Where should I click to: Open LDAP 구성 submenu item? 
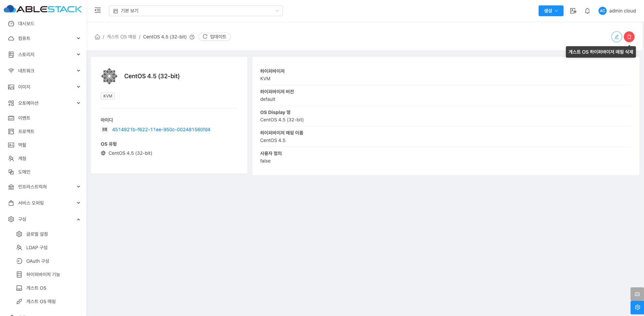43,248
